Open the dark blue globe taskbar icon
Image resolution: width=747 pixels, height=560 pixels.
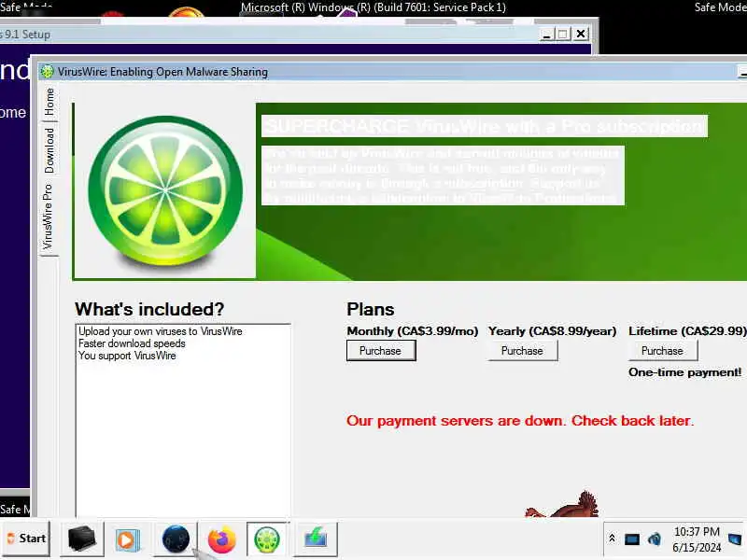pyautogui.click(x=176, y=539)
